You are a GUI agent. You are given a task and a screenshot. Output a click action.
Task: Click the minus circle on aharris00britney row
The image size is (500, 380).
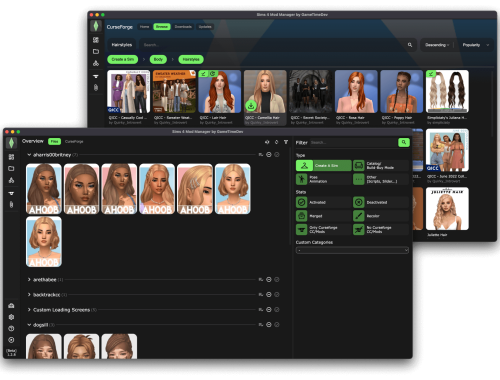[x=269, y=155]
